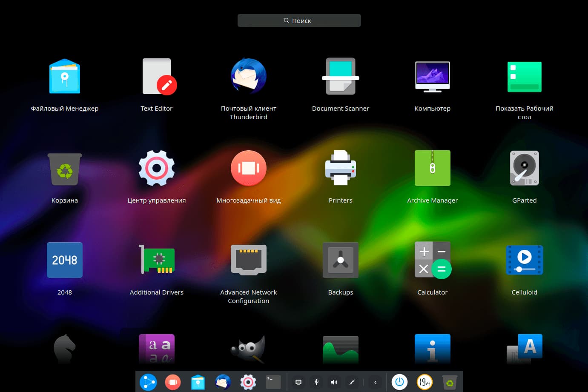Open the volume speaker tray icon

(x=334, y=382)
